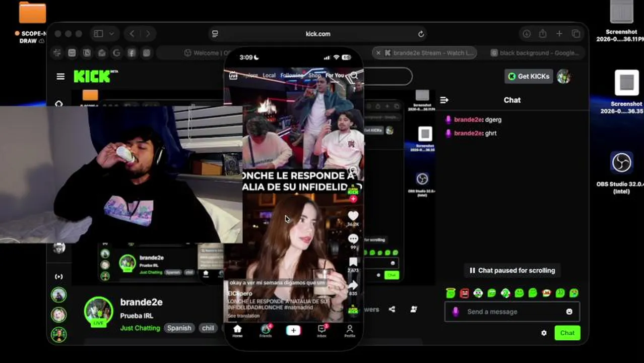Resume chat via Chat paused for scrolling
The height and width of the screenshot is (363, 644).
tap(512, 270)
